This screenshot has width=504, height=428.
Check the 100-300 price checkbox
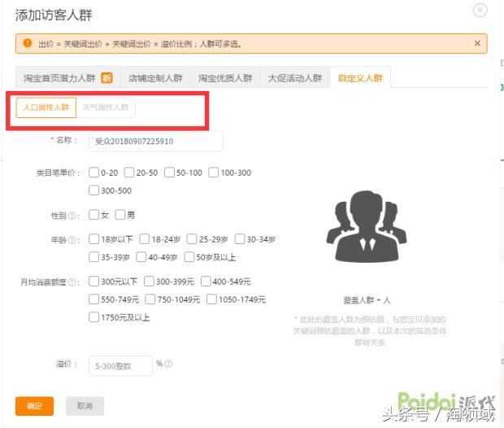213,173
